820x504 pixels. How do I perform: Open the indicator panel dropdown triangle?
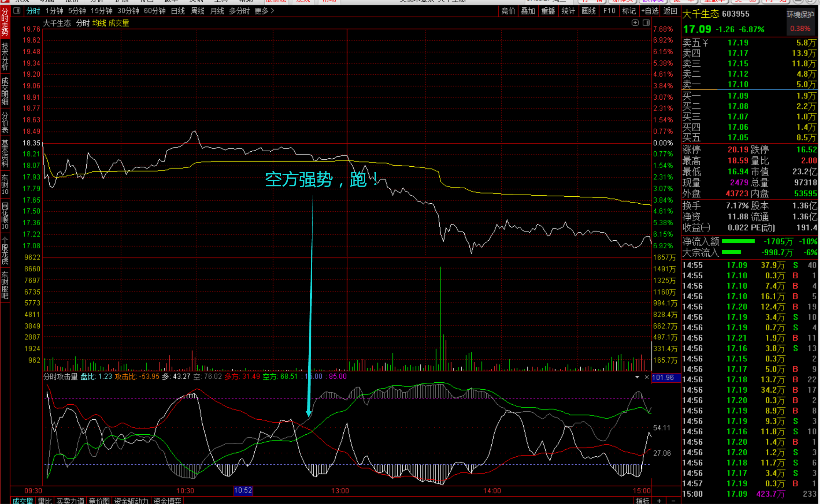click(x=637, y=377)
